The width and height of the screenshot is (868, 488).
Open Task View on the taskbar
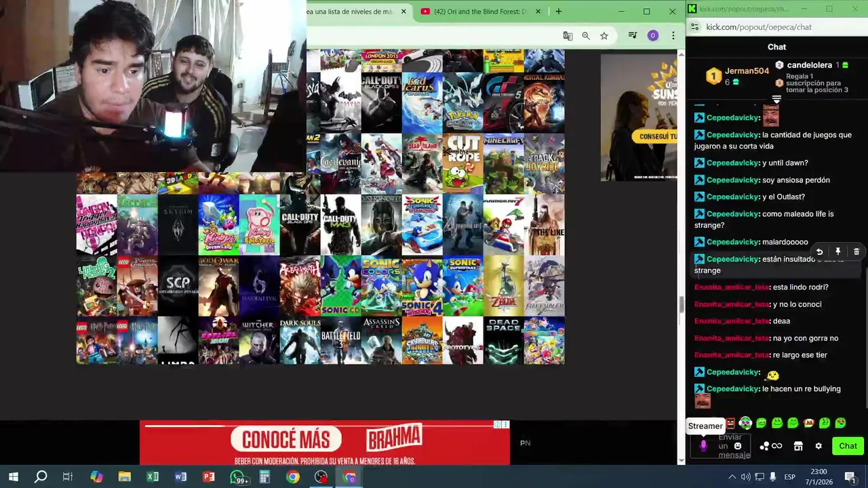(68, 477)
